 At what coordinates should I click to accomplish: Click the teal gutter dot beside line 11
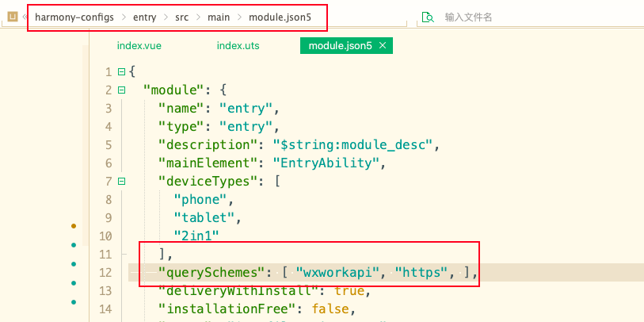tap(74, 245)
